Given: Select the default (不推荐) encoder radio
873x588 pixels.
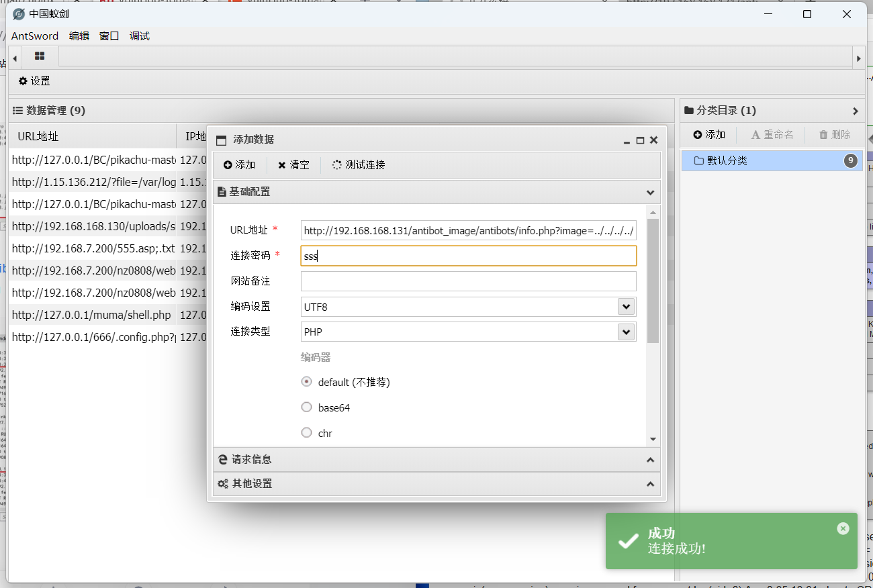Looking at the screenshot, I should [307, 382].
